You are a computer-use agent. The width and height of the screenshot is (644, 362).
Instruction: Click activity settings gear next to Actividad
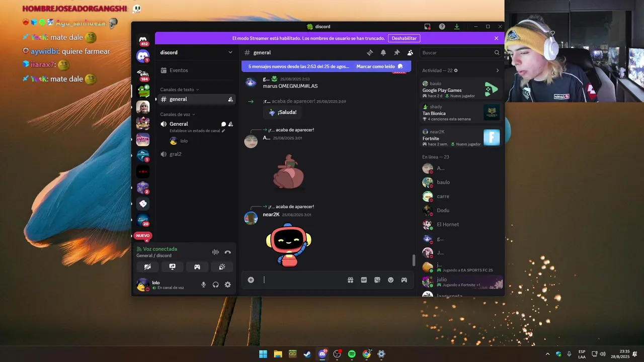(456, 70)
